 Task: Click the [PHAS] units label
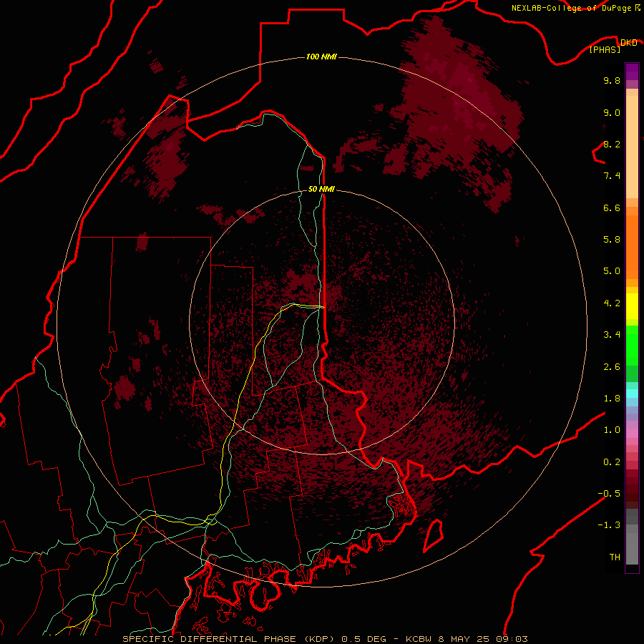pos(605,49)
